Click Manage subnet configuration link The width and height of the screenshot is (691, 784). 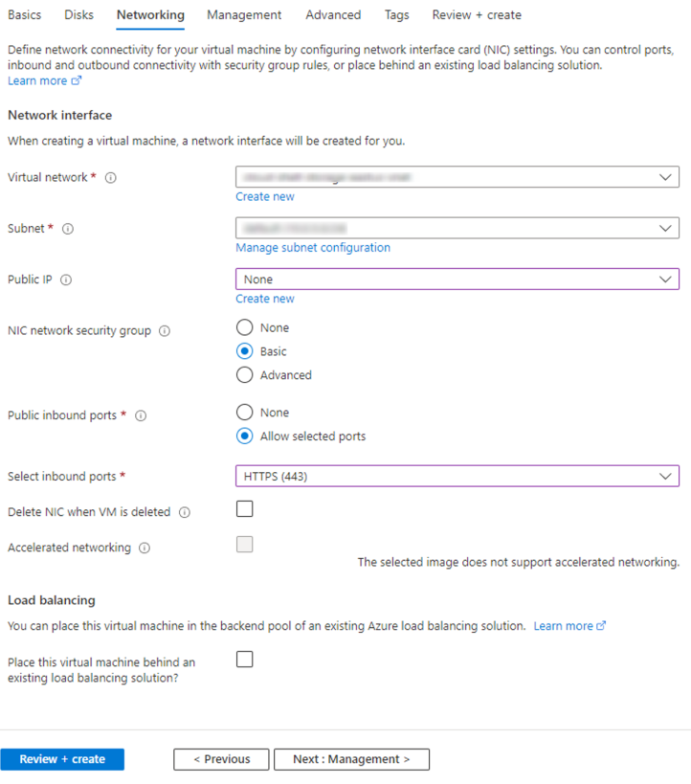(313, 247)
